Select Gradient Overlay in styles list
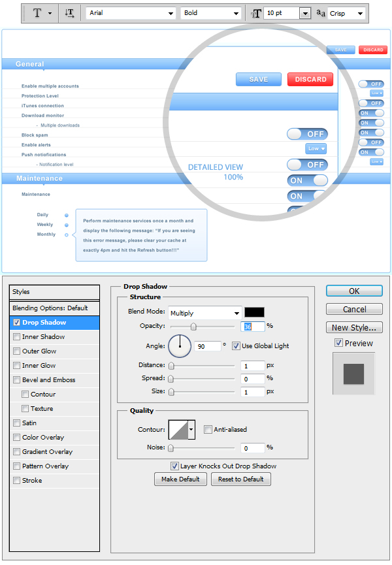The width and height of the screenshot is (392, 565). 47,452
